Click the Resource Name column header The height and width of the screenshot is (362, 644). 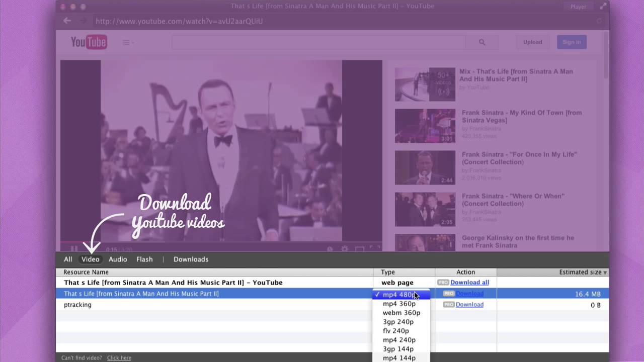[x=214, y=272]
